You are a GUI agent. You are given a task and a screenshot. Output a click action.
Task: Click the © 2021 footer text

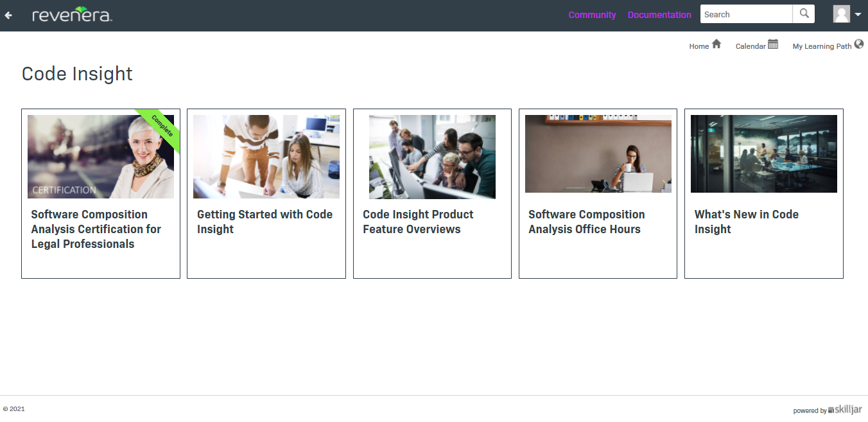click(x=14, y=409)
